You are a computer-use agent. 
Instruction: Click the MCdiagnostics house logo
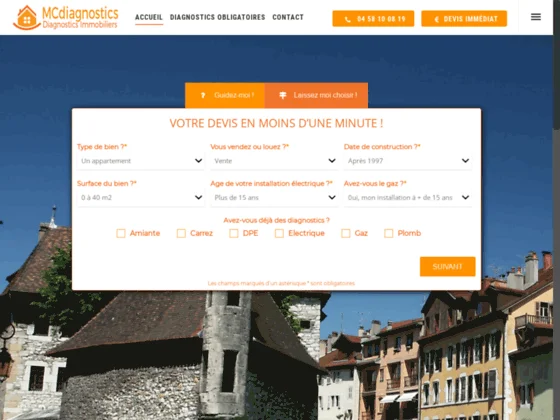click(27, 18)
